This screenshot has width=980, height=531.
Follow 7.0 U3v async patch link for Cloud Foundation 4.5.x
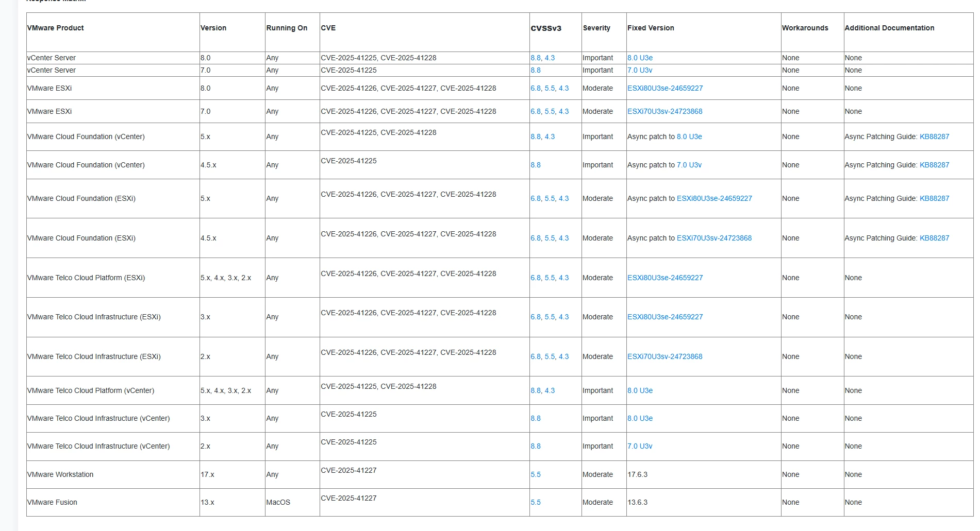689,165
